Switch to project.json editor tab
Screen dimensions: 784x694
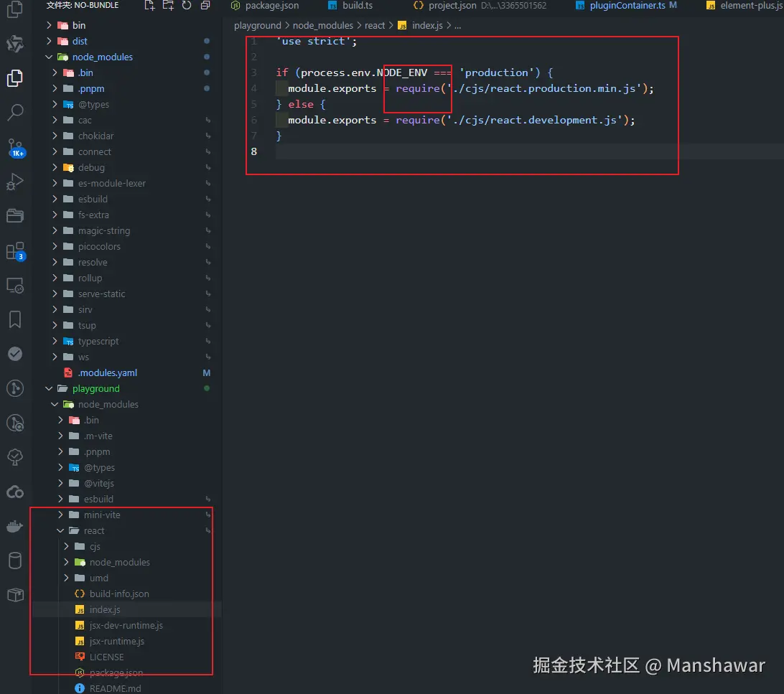click(480, 6)
